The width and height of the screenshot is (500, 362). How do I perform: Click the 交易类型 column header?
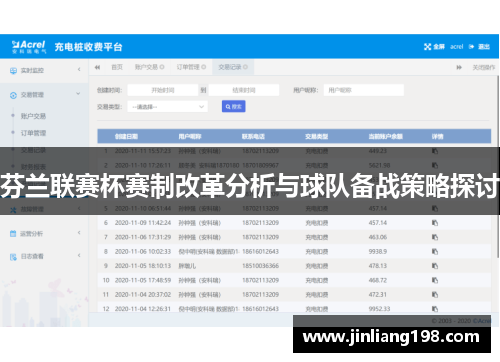point(317,136)
